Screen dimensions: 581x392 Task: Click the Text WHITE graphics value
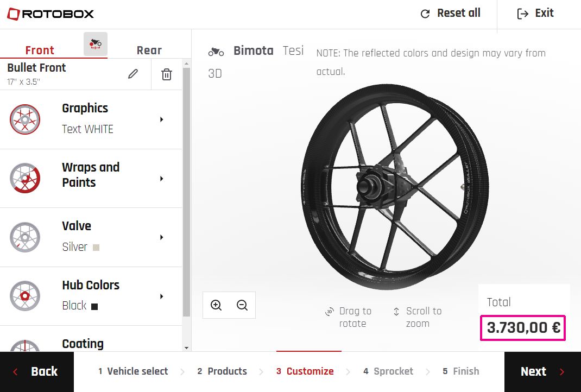click(x=87, y=129)
